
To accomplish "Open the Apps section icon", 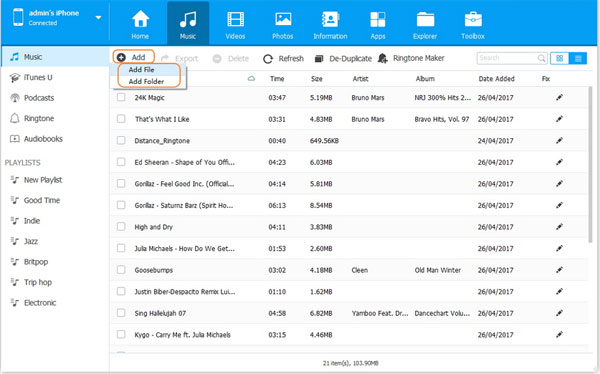I will (378, 19).
